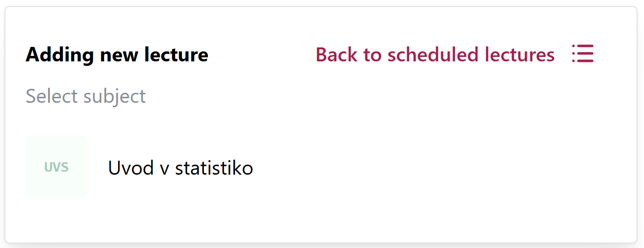Select the UVS subject badge

56,167
